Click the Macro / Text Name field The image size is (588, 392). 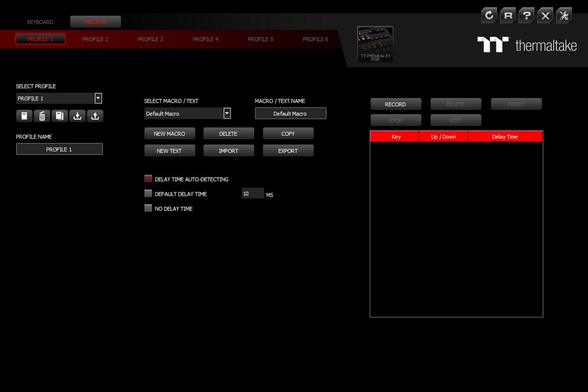(x=290, y=114)
